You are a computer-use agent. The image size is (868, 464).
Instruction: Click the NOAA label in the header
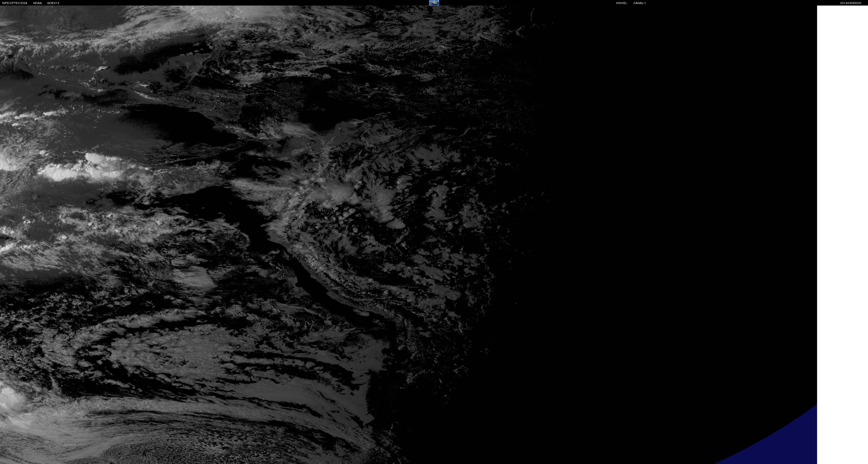click(37, 3)
